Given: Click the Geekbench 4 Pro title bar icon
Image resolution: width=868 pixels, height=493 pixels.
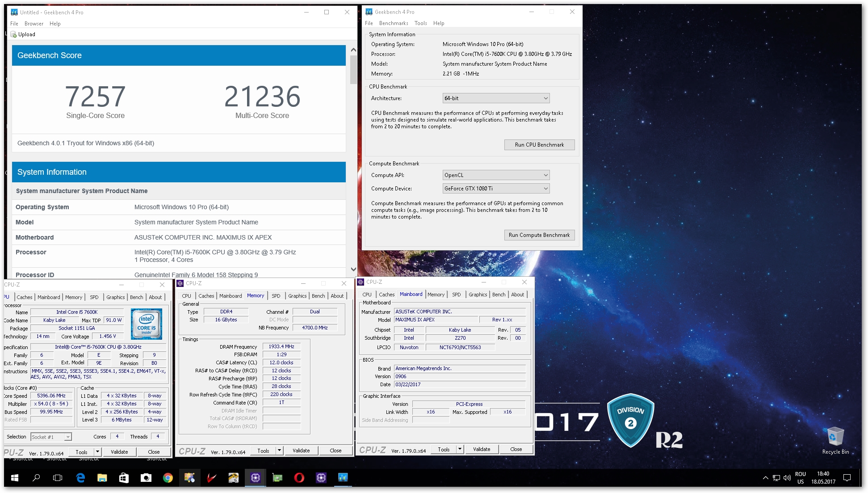Looking at the screenshot, I should coord(369,12).
